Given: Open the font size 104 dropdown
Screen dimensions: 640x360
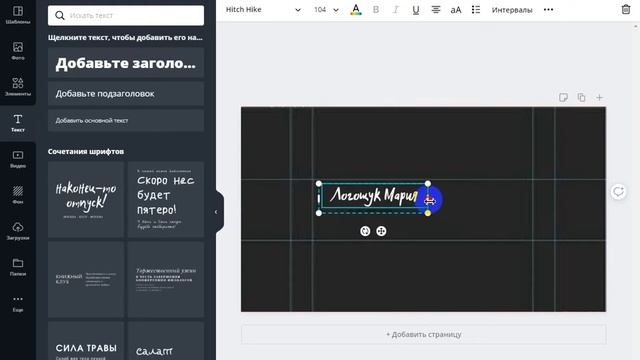Looking at the screenshot, I should [x=326, y=9].
